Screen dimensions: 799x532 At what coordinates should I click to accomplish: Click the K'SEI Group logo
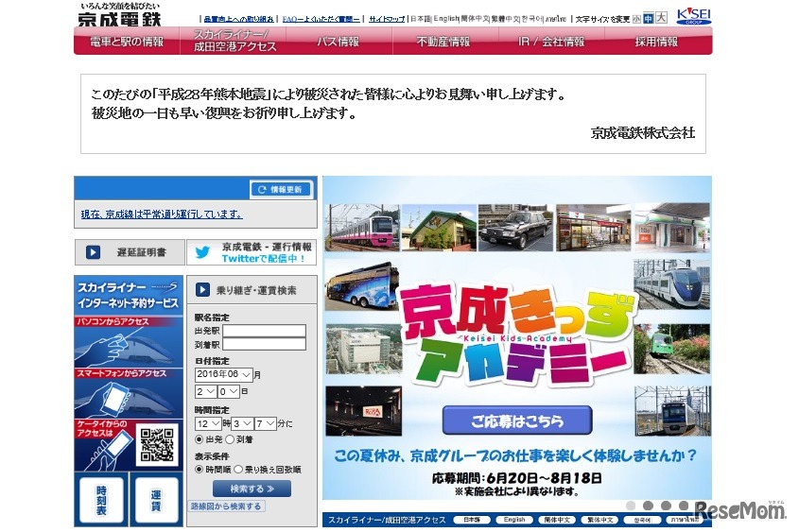click(693, 16)
